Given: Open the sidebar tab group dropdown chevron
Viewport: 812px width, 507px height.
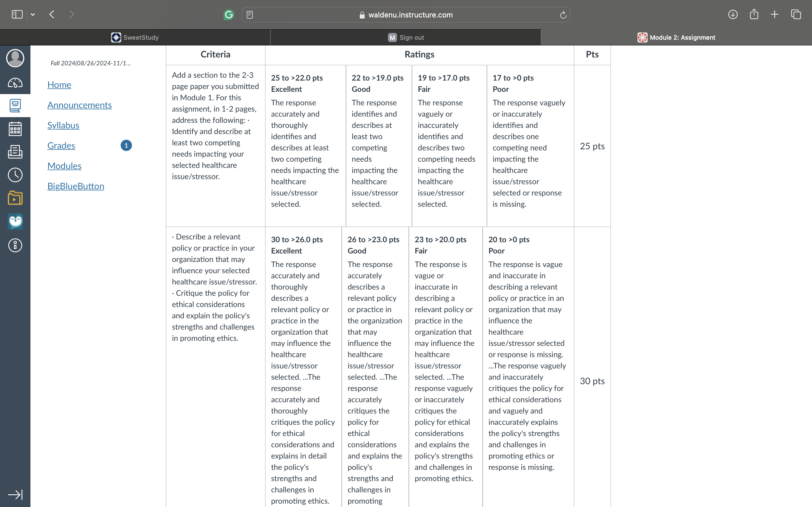Looking at the screenshot, I should (32, 14).
